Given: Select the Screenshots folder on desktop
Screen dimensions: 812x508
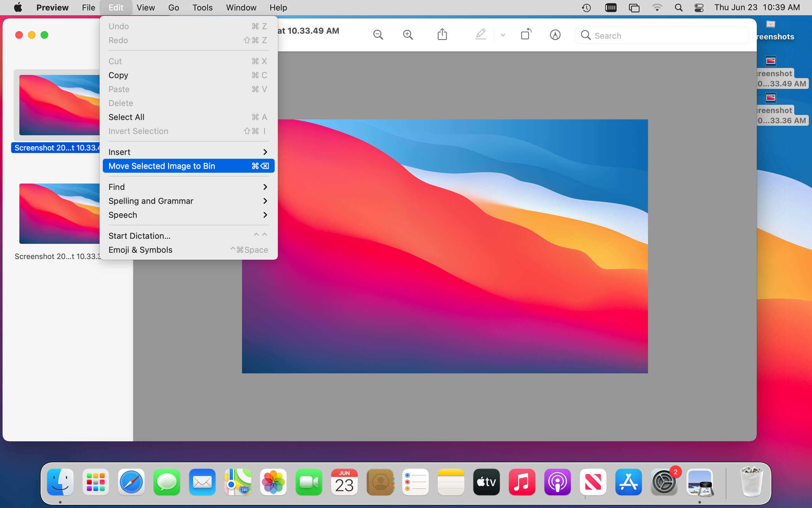Looking at the screenshot, I should click(776, 30).
